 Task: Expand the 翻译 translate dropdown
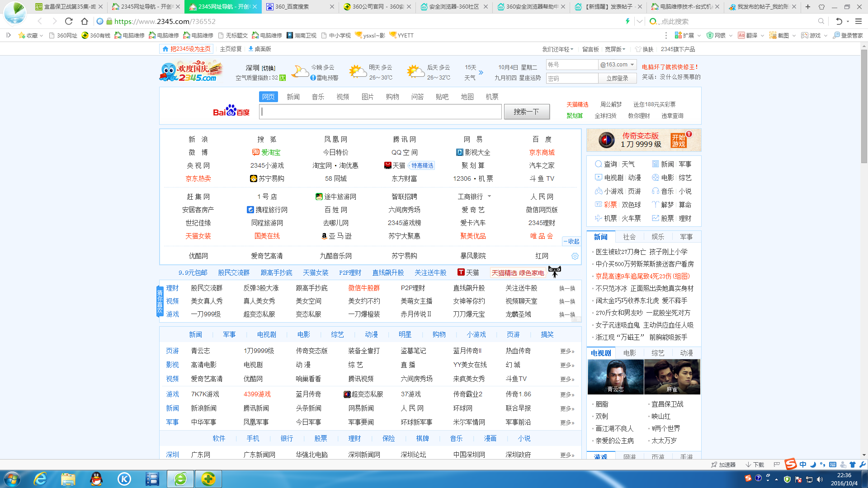(762, 35)
